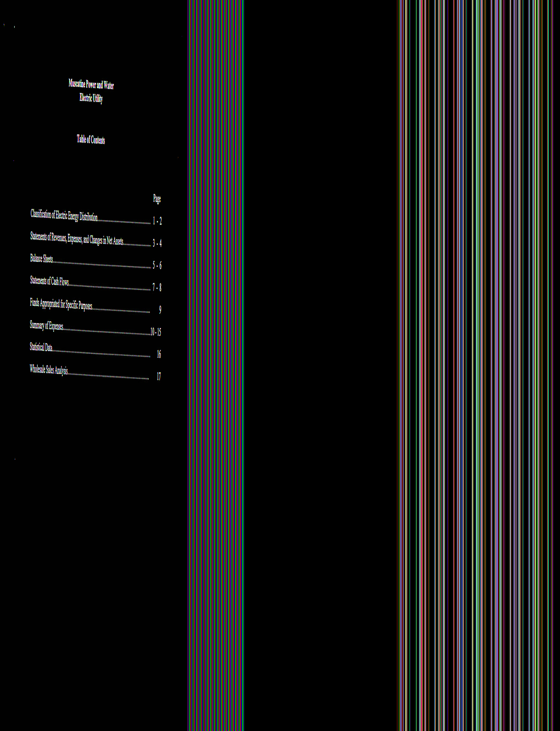The width and height of the screenshot is (560, 731).
Task: Open Funds Appropriated for Specific Purposes
Action: tap(61, 304)
